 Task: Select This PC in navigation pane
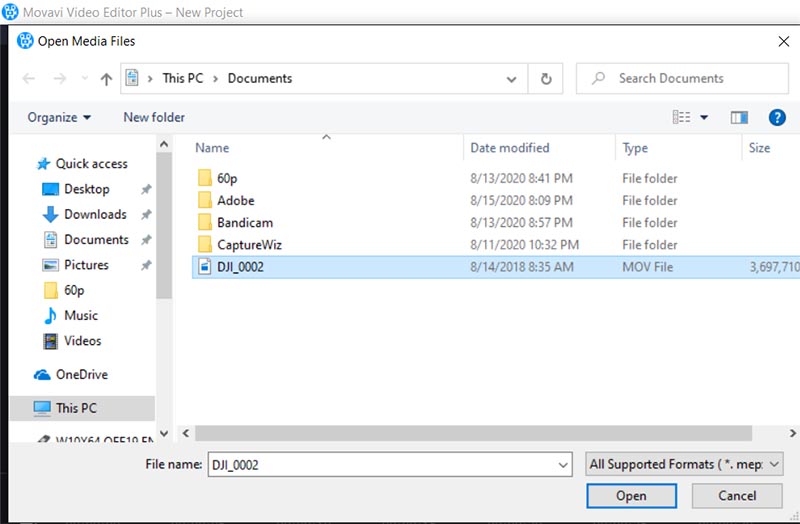[x=82, y=408]
